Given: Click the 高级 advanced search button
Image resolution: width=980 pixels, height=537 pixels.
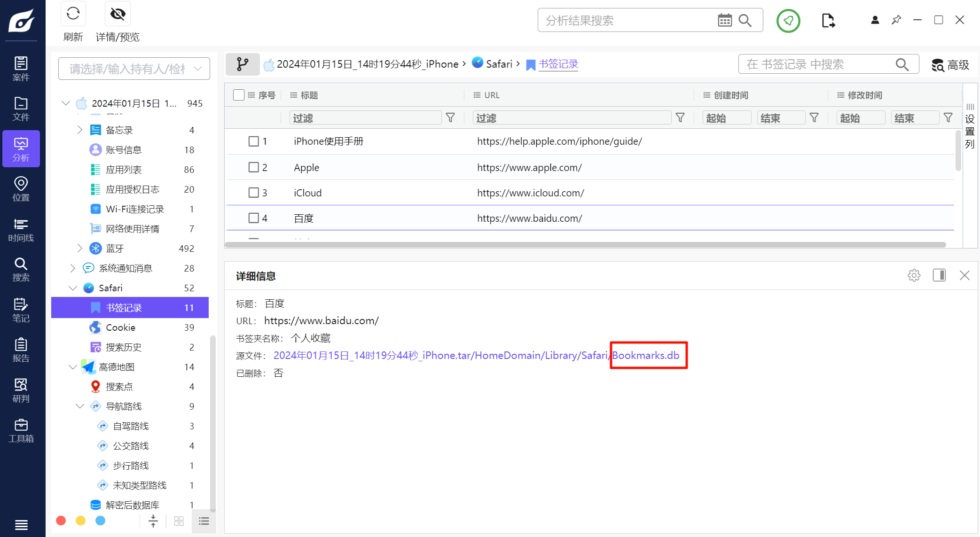Looking at the screenshot, I should [x=950, y=65].
